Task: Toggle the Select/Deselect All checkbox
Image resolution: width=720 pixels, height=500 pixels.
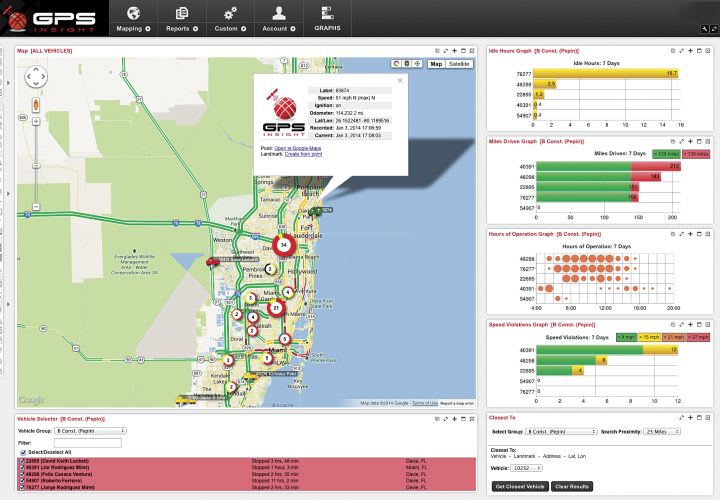Action: tap(22, 453)
